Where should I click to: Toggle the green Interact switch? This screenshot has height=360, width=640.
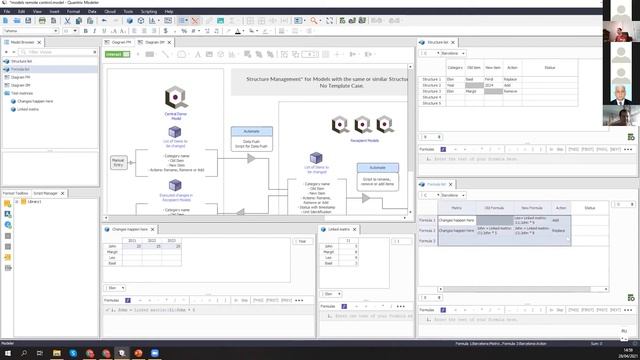118,54
